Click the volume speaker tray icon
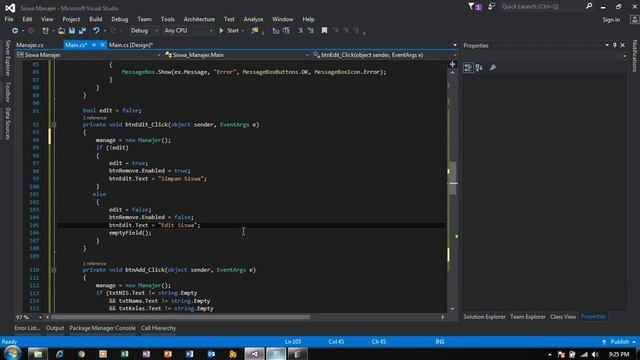The width and height of the screenshot is (640, 360). tap(595, 354)
